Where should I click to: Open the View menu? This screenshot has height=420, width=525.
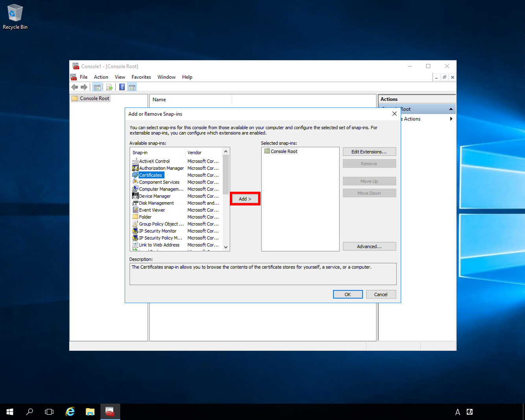click(120, 77)
